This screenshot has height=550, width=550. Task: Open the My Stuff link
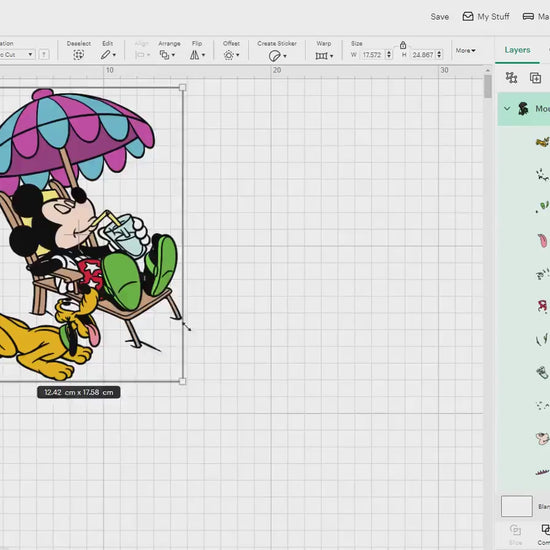(493, 16)
